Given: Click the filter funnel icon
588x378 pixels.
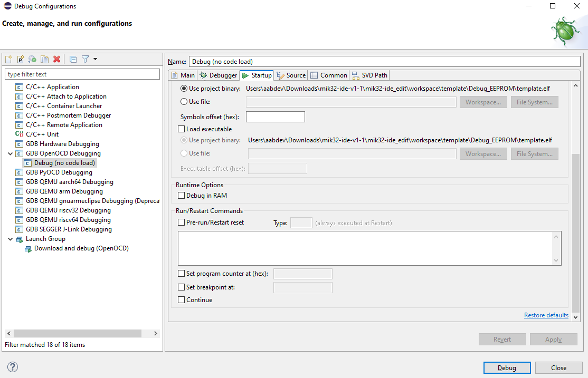Looking at the screenshot, I should (85, 59).
